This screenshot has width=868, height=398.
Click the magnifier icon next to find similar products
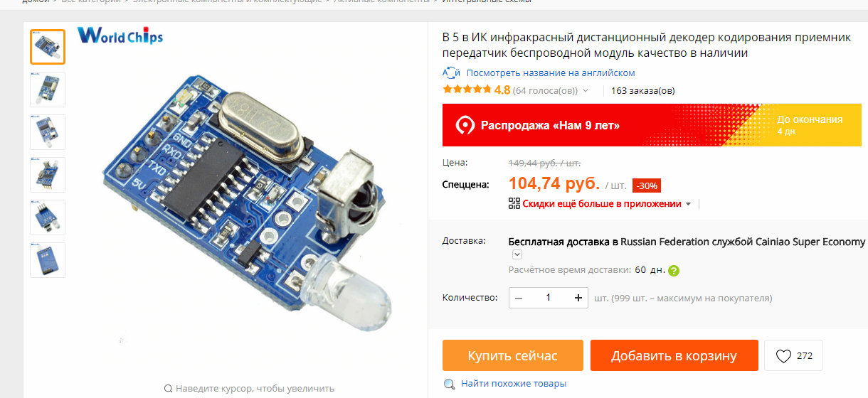450,384
